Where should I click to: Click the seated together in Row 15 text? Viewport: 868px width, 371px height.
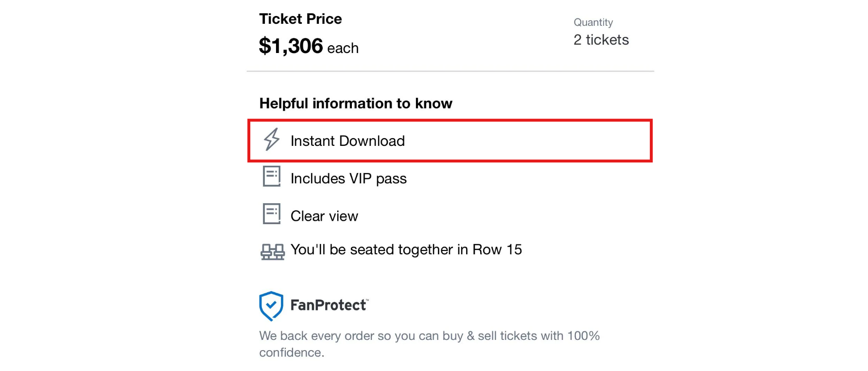click(406, 249)
